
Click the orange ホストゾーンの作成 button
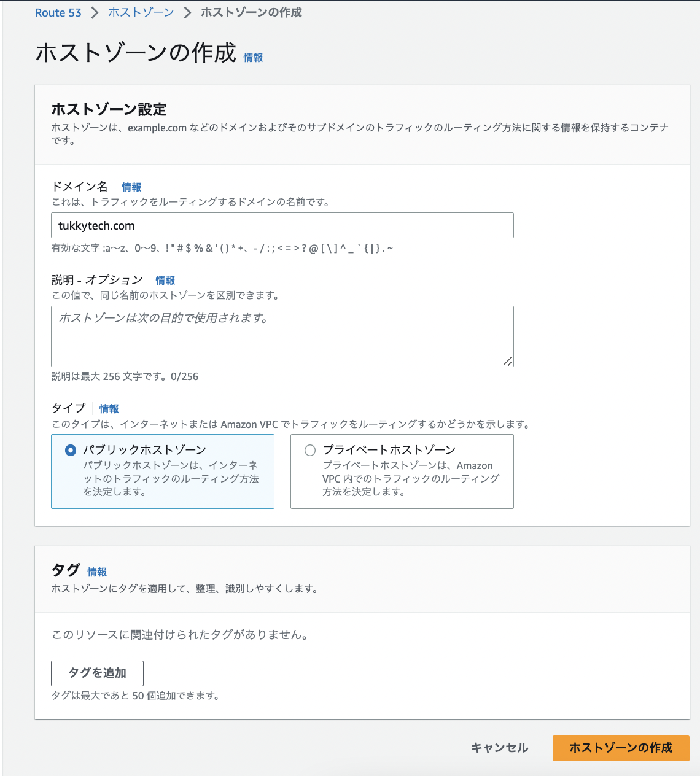[x=621, y=748]
